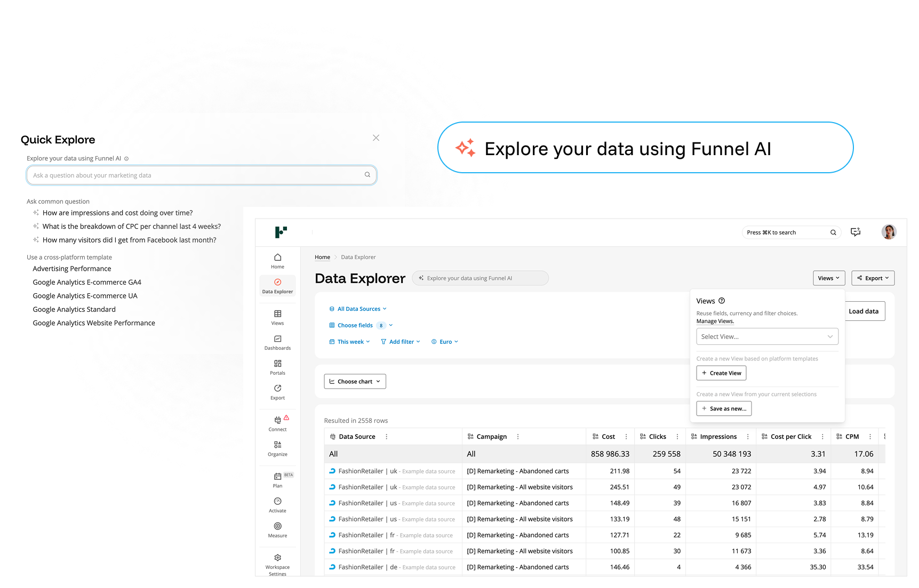Open the Data Source column options menu
The image size is (919, 588).
click(x=387, y=437)
